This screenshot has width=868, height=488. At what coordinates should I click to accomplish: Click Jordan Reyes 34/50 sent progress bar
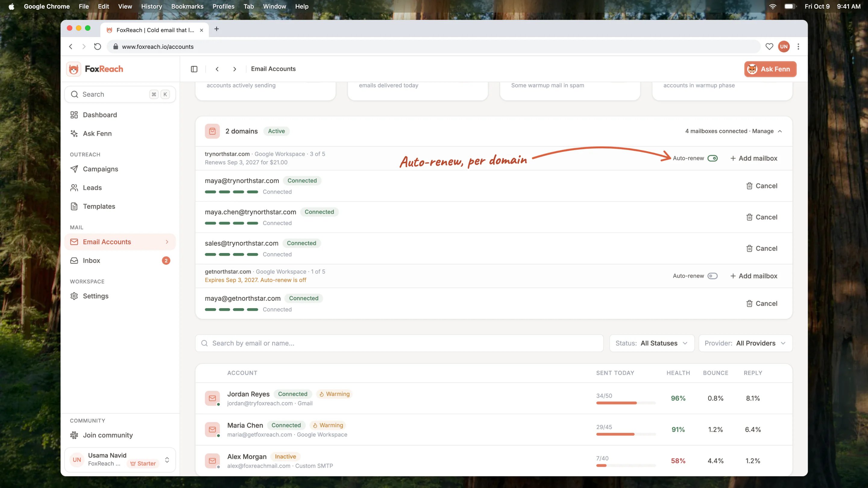626,403
